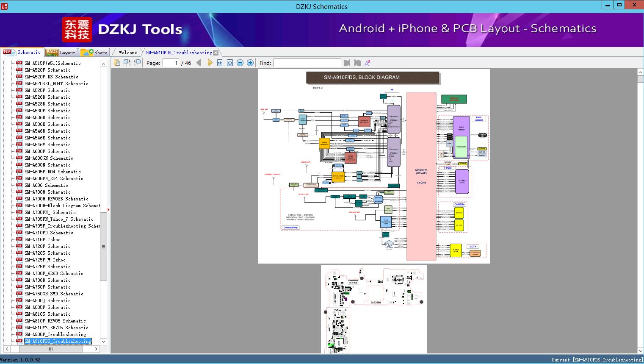Switch to the Layout tab
Screen dimensions: 644x364
coord(60,52)
